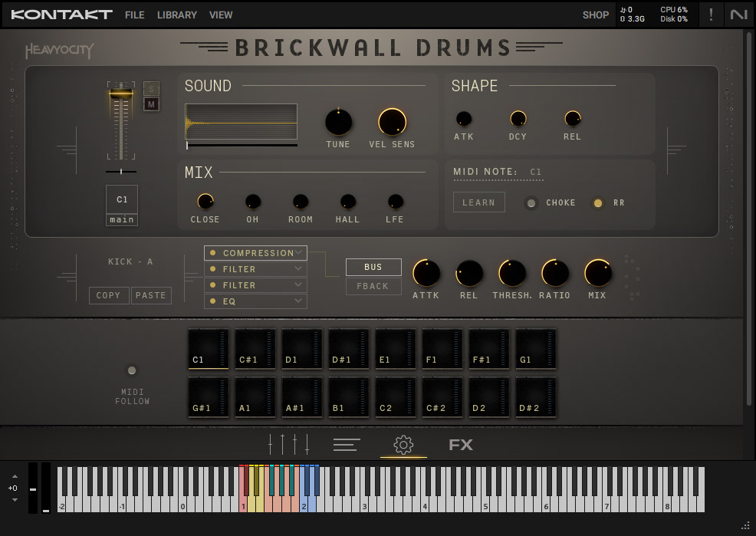Click the LFE mic knob

pos(396,202)
